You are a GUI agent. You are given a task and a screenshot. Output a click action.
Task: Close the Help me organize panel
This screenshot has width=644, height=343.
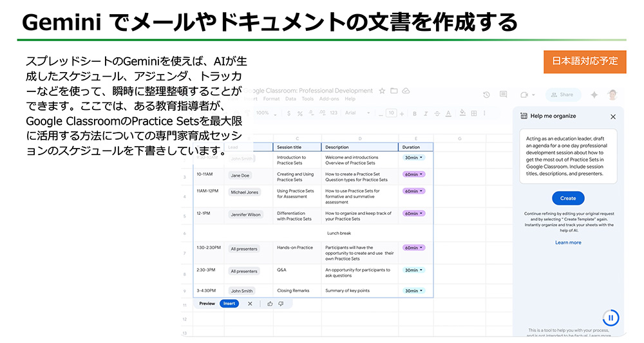point(613,117)
